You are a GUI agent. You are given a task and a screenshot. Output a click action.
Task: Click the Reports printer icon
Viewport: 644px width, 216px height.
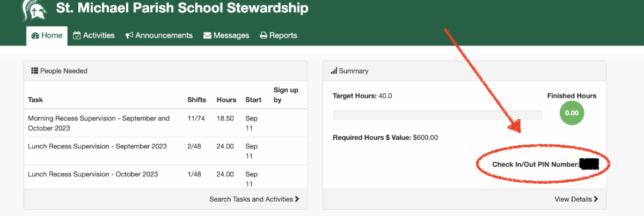(264, 35)
